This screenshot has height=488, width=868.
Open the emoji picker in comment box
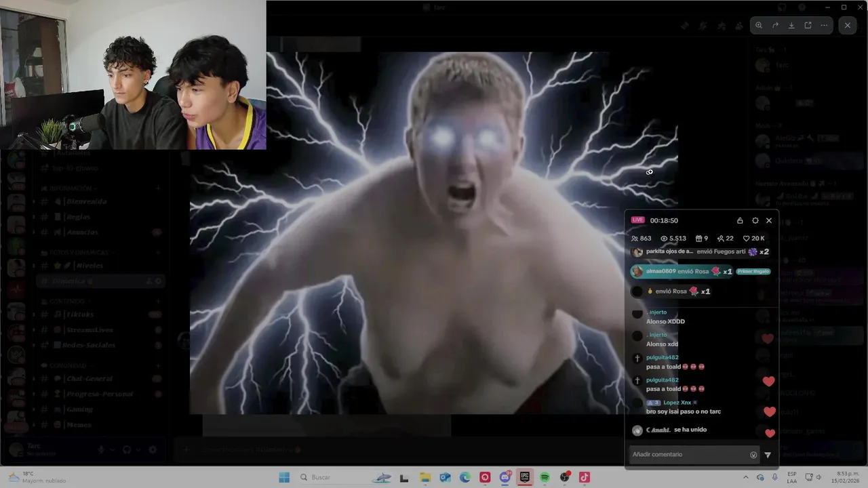[753, 455]
